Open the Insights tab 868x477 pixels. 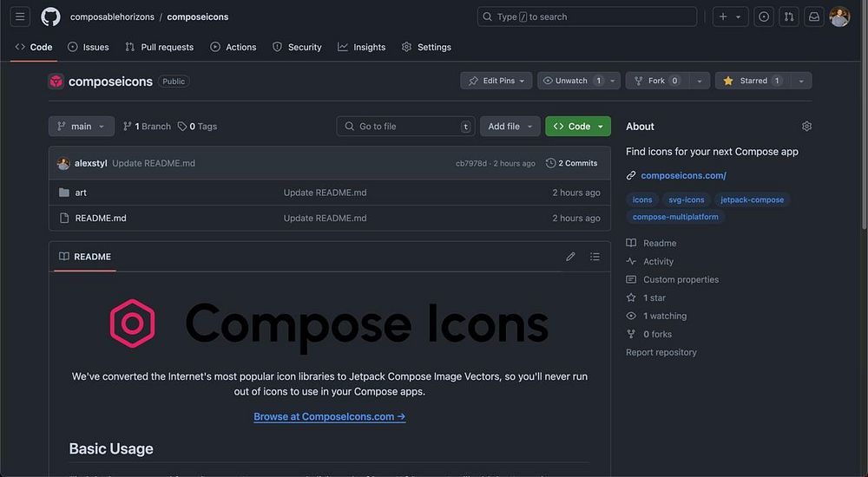(361, 47)
